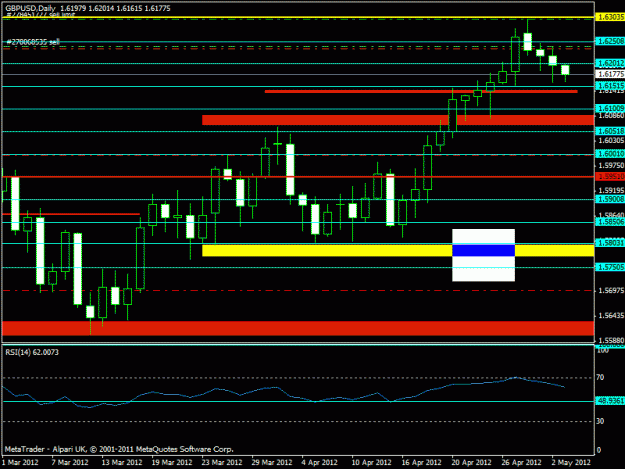625x469 pixels.
Task: Select the 1.61515 cyan price label
Action: click(x=610, y=86)
